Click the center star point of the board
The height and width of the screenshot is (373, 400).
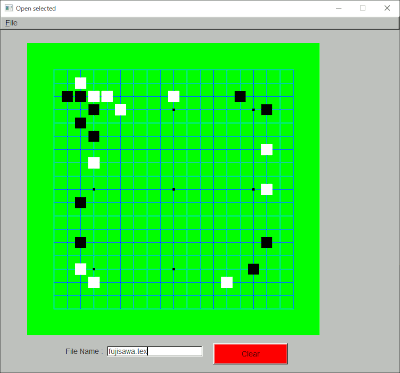tap(174, 189)
